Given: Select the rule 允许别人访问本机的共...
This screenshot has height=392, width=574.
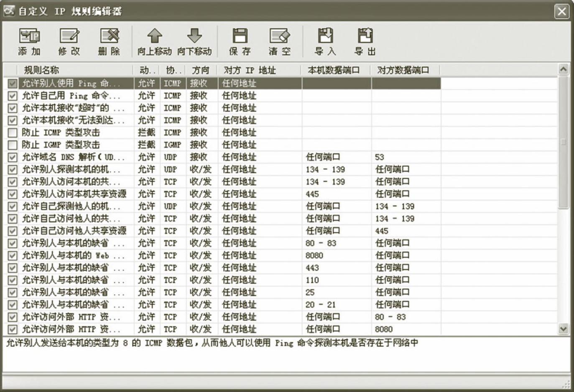Looking at the screenshot, I should [71, 182].
